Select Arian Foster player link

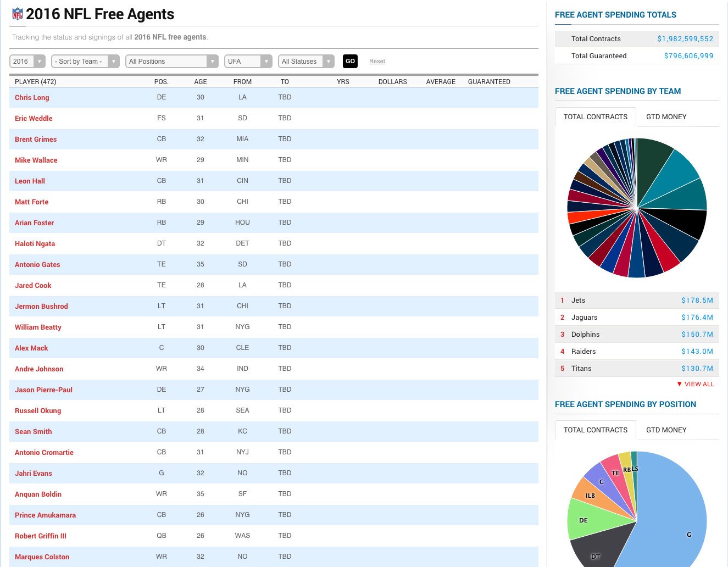coord(34,223)
